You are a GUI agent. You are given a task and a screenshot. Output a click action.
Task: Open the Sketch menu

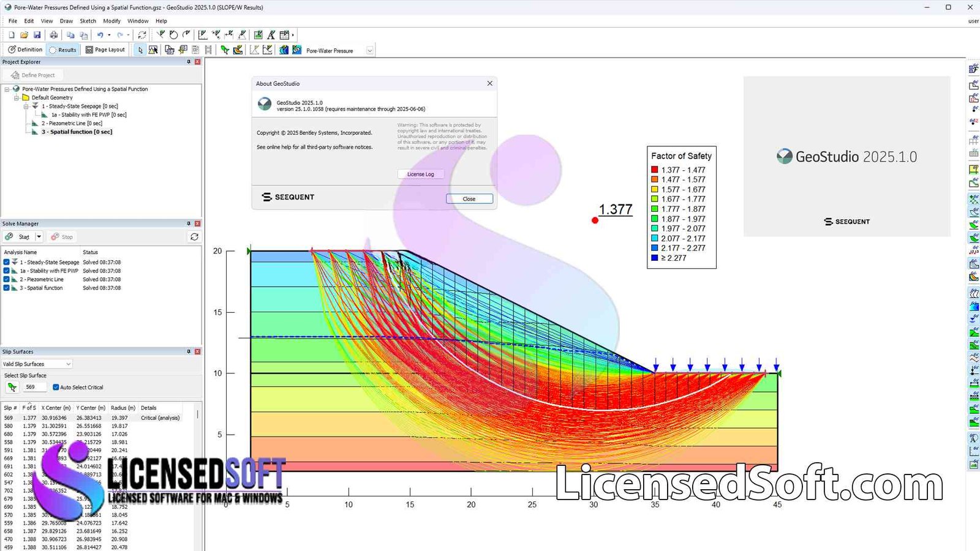(88, 21)
